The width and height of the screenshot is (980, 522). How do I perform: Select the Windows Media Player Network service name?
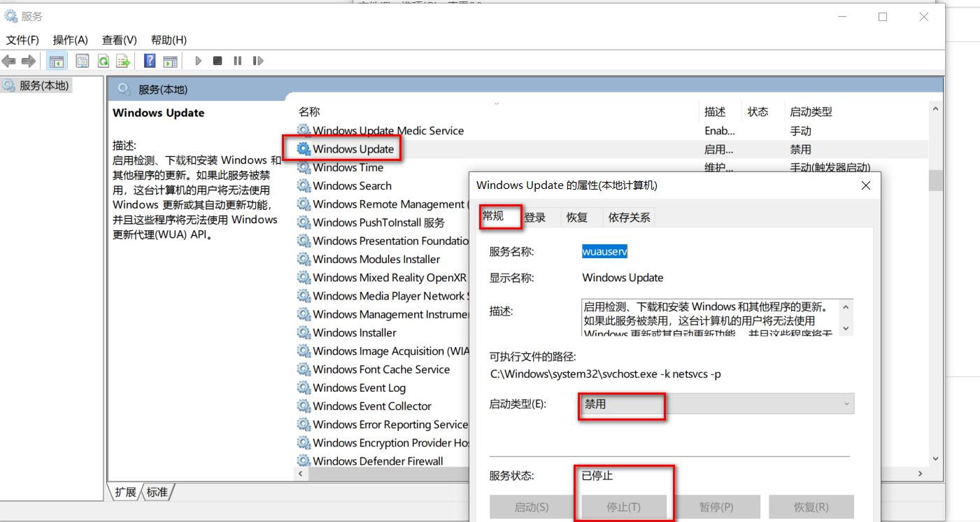pyautogui.click(x=390, y=296)
